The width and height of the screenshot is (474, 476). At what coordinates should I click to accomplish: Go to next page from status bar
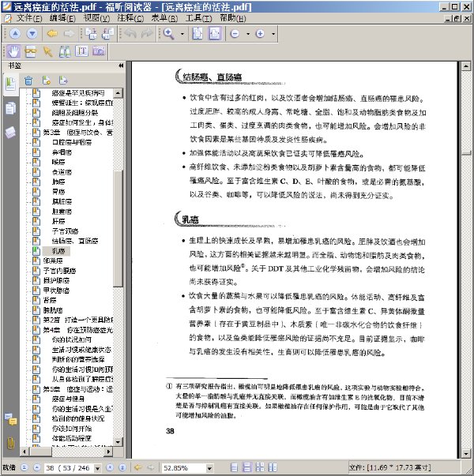click(110, 468)
